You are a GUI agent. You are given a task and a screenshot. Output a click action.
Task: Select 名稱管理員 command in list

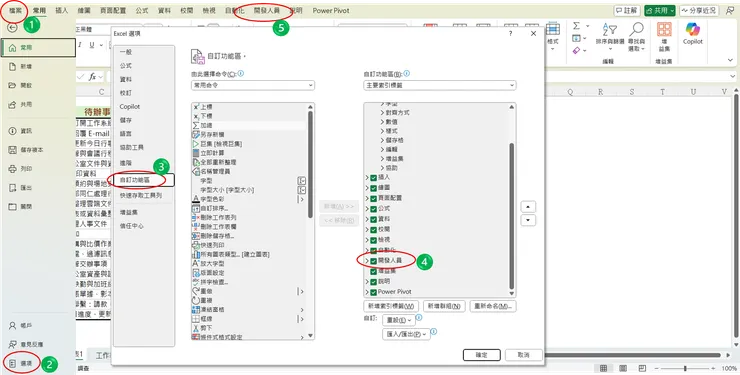(249, 171)
